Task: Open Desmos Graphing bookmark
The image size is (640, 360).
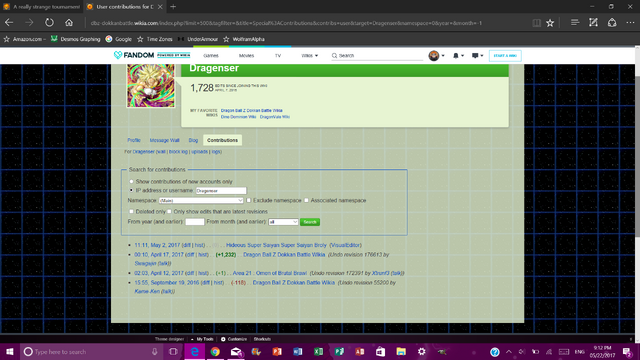Action: [x=76, y=39]
